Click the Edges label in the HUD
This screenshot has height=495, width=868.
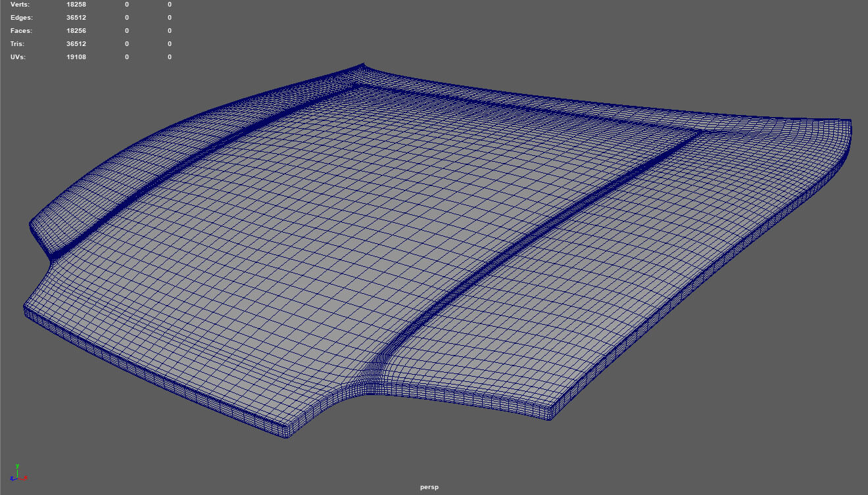[x=22, y=18]
